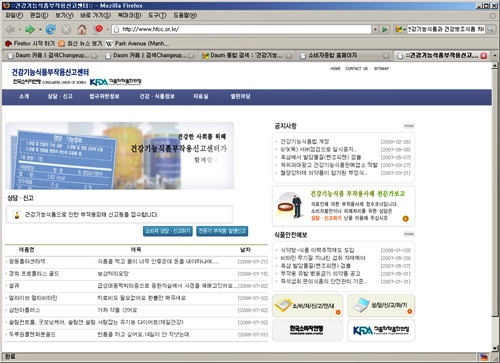
Task: Open the 북마크(B) menu
Action: [129, 15]
